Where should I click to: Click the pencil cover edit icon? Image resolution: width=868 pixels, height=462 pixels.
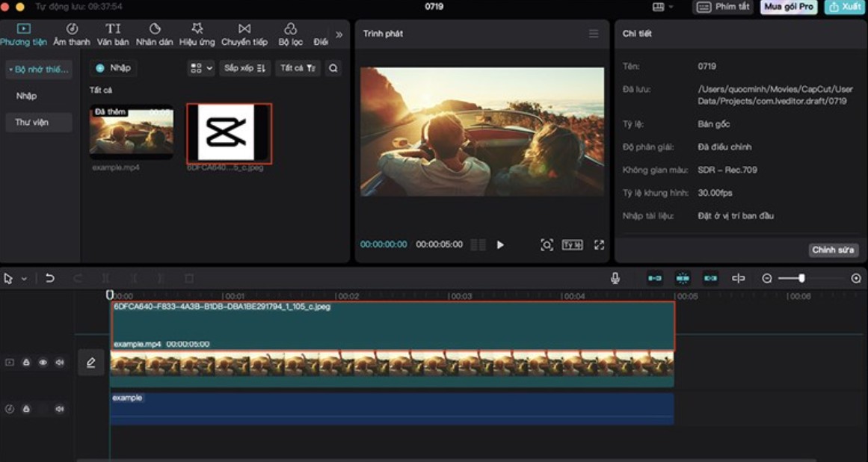point(91,363)
